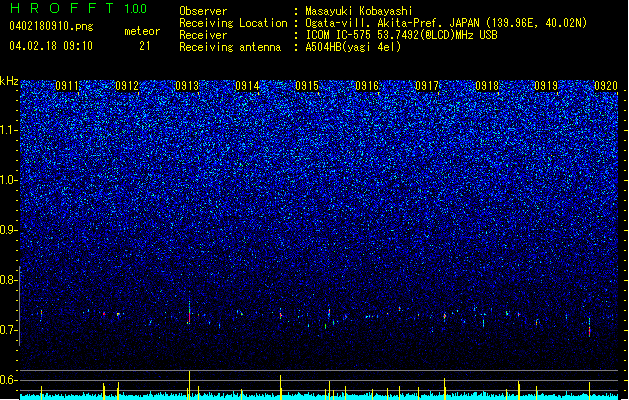Click the 0917 time marker
This screenshot has height=400, width=629.
coord(427,86)
